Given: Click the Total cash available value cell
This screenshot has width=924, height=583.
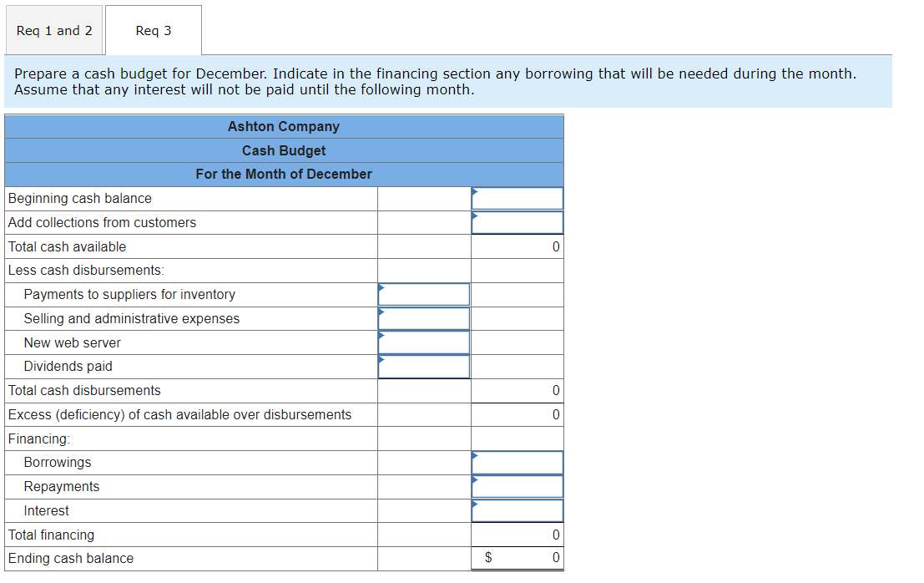Looking at the screenshot, I should [x=517, y=247].
